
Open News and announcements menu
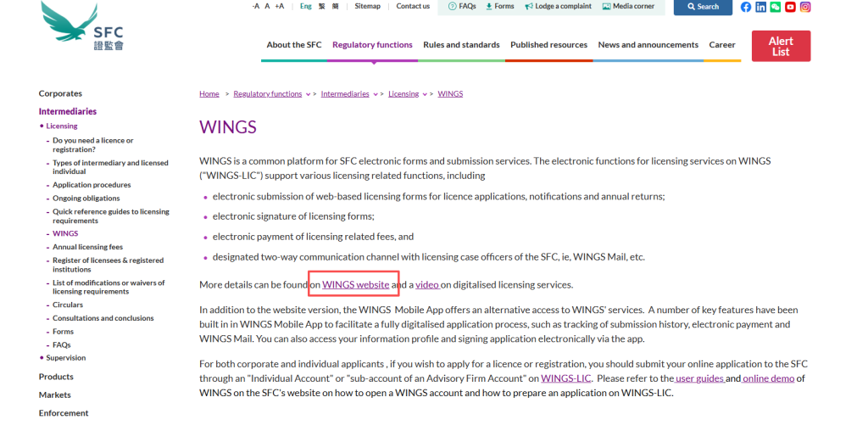point(648,45)
